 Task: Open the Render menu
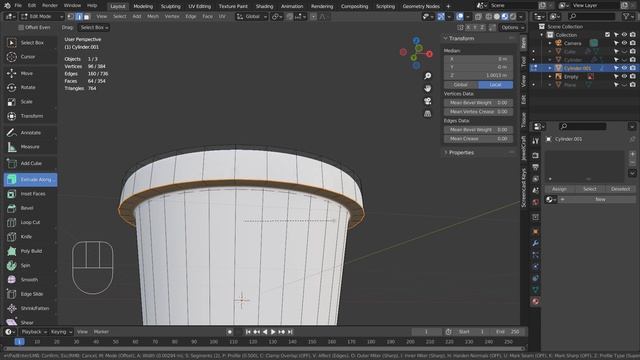(x=50, y=6)
